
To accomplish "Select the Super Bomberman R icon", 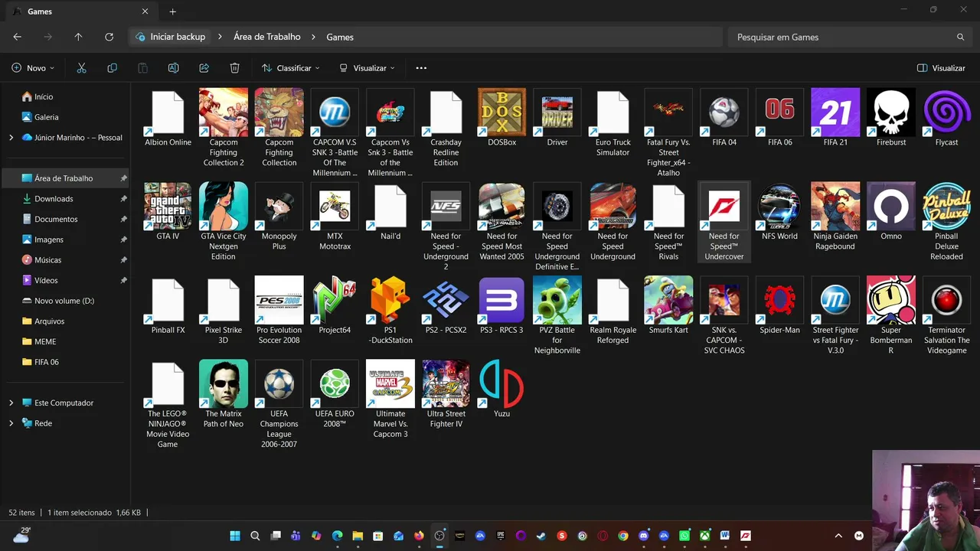I will pos(891,300).
